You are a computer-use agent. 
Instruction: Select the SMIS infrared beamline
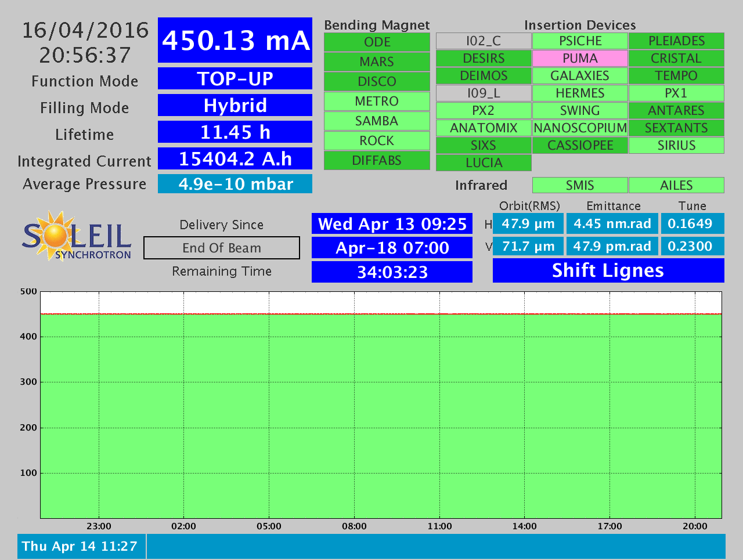click(x=580, y=185)
